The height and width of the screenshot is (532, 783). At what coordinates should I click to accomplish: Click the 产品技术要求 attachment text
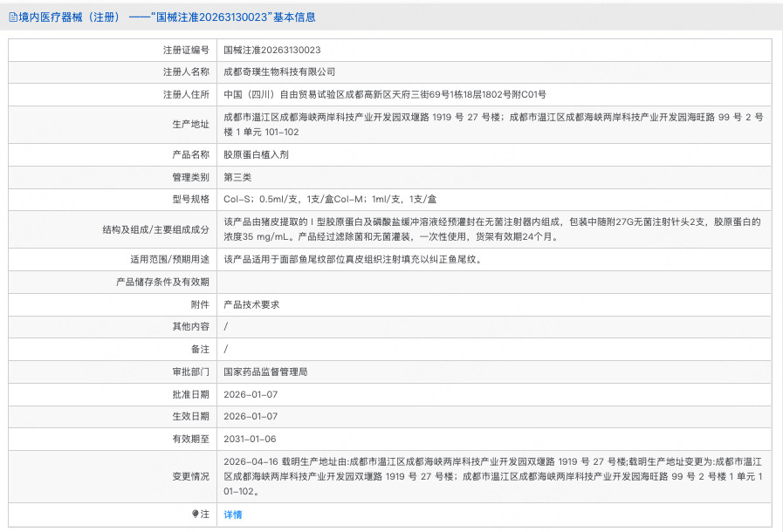(x=251, y=304)
